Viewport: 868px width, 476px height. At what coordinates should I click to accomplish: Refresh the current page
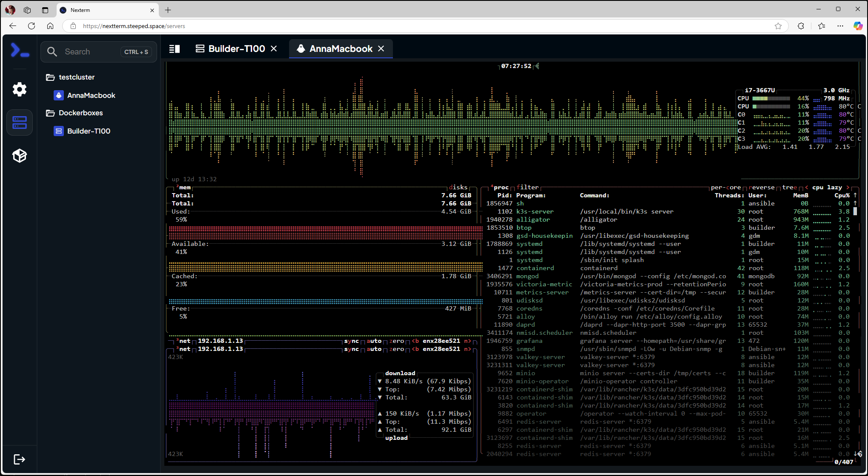click(32, 26)
